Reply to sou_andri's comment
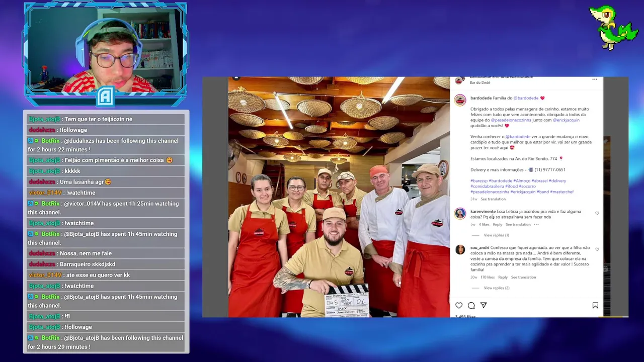This screenshot has height=362, width=644. tap(503, 277)
